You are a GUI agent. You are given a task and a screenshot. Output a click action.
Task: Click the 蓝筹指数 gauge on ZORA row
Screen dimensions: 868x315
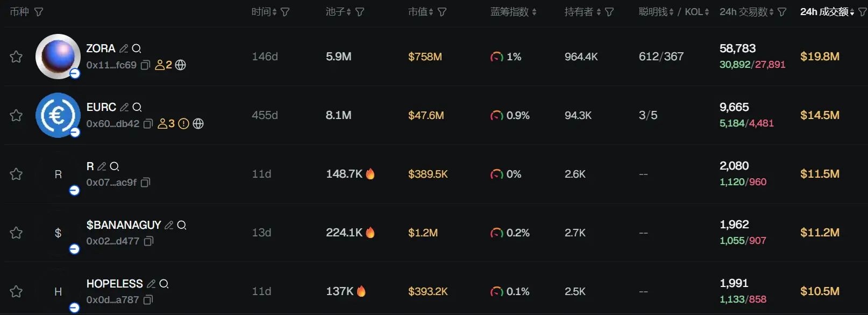(497, 57)
